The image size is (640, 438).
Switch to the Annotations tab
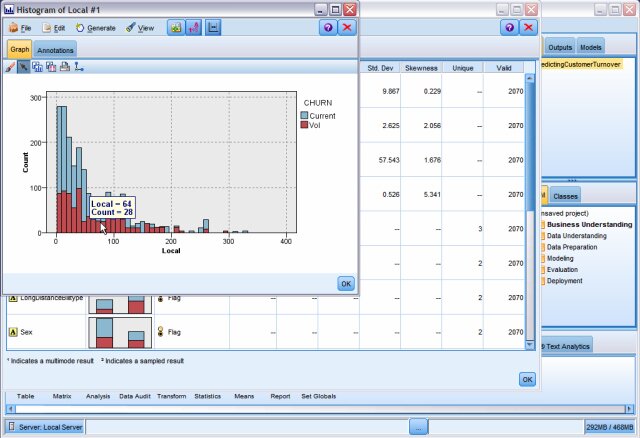(55, 50)
